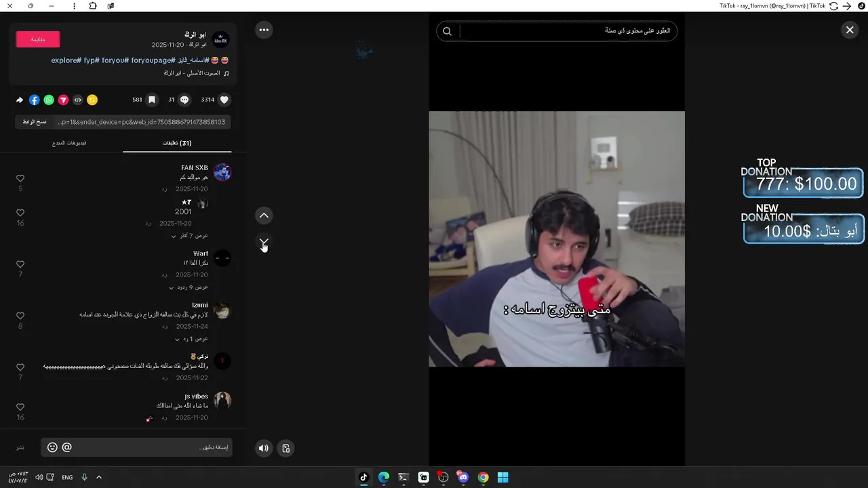Copy the video link (نسخ الرابط)
The image size is (868, 488).
(x=35, y=122)
